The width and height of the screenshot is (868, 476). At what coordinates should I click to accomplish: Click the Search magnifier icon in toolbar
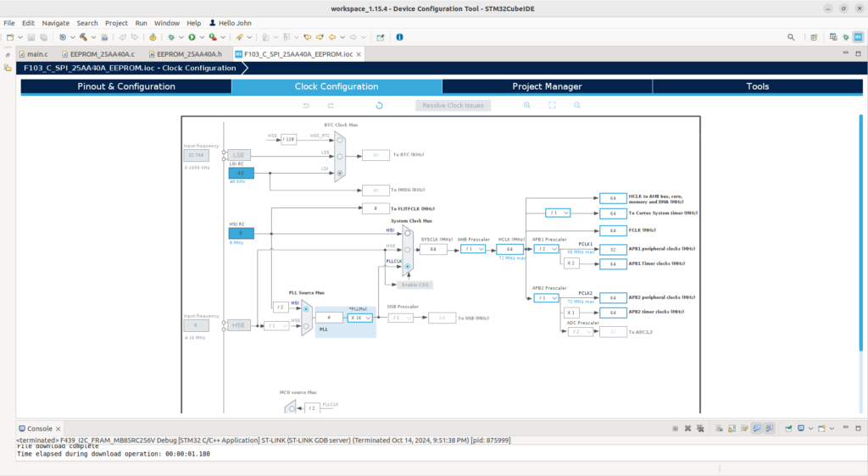[791, 37]
